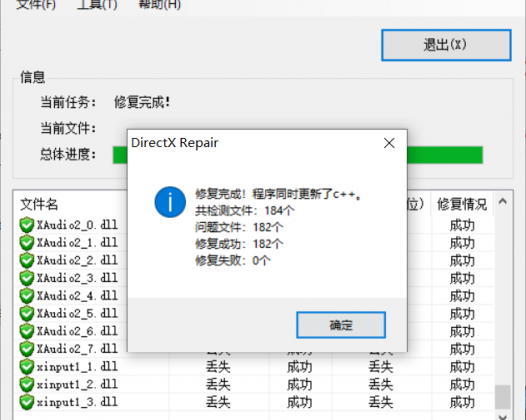Select the XAudio2_1.dll file name

click(x=77, y=243)
